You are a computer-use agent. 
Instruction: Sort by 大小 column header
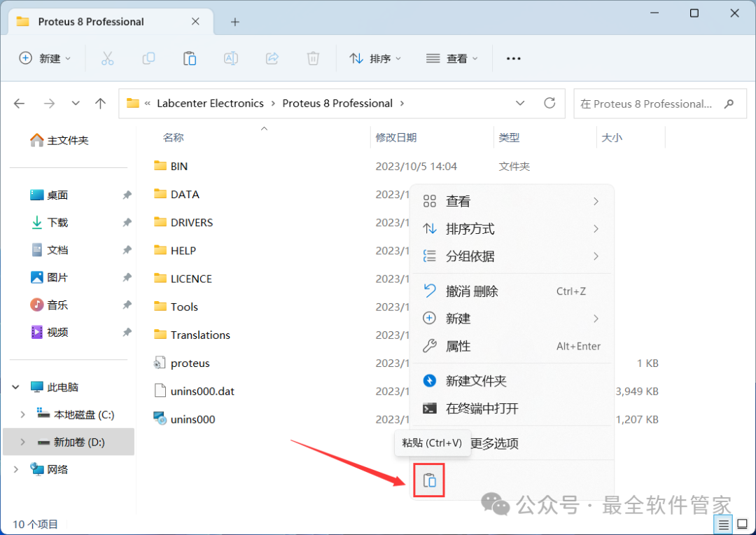tap(612, 137)
